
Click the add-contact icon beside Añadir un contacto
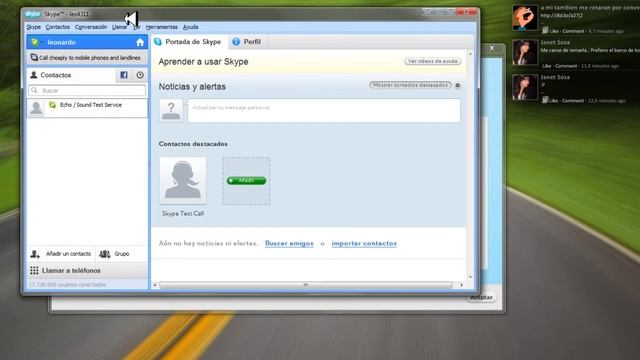pos(35,254)
